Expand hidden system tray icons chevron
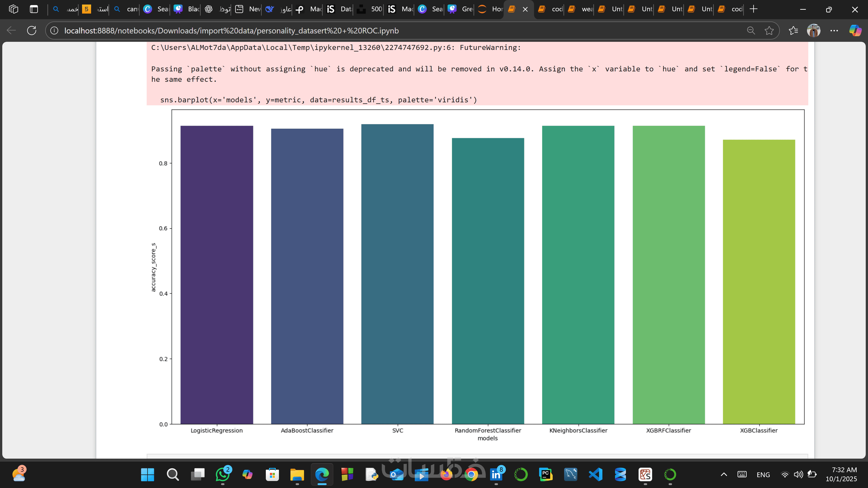868x488 pixels. 723,474
